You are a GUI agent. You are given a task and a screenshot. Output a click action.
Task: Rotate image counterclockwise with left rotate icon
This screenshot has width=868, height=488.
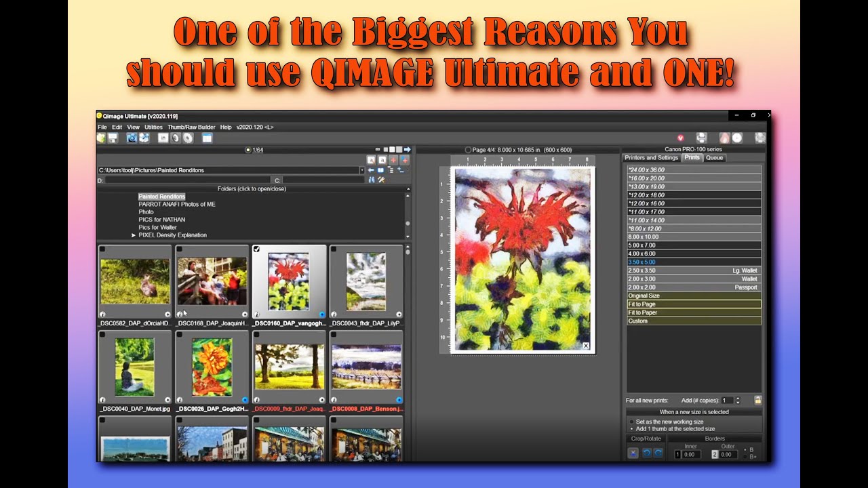[646, 453]
